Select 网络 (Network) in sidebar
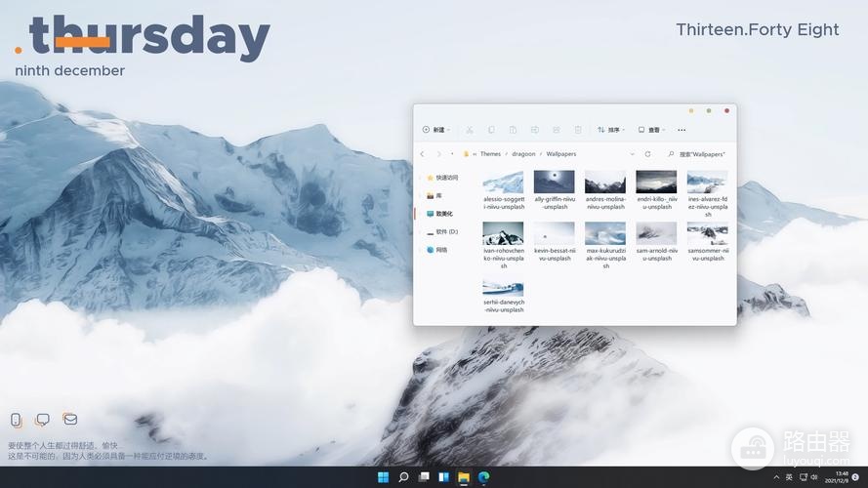 [x=436, y=250]
